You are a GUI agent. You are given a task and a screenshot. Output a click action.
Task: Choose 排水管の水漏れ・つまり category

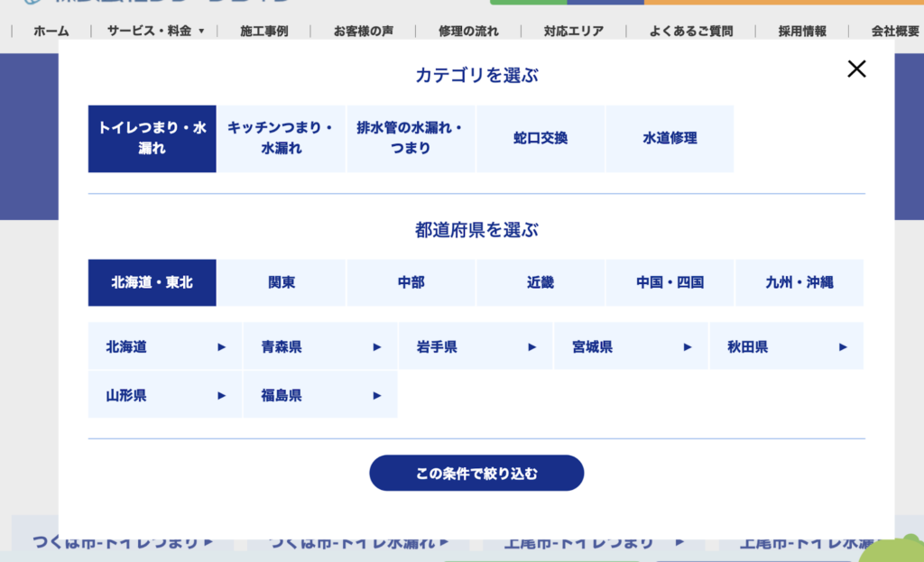tap(411, 139)
